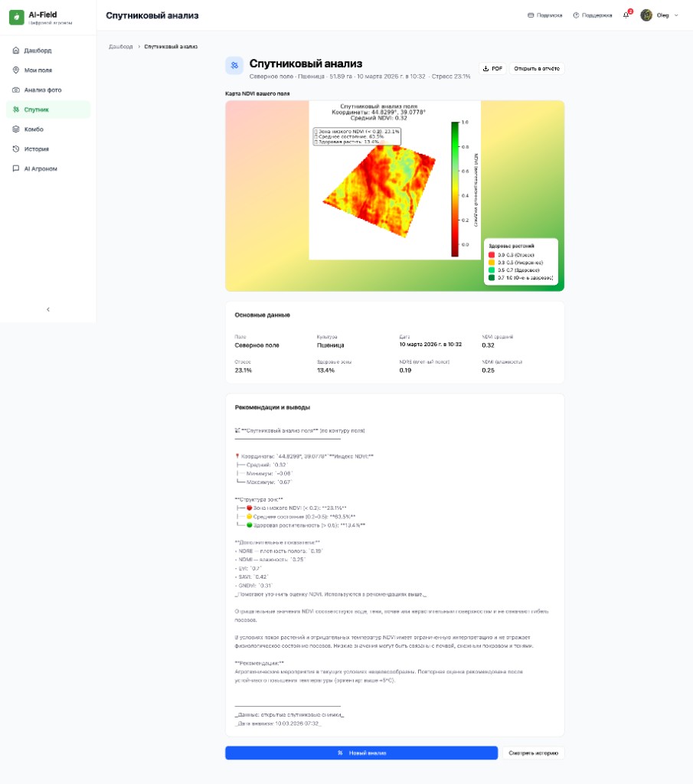The height and width of the screenshot is (784, 693).
Task: Navigate to Дашборд via the breadcrumb link
Action: (120, 45)
